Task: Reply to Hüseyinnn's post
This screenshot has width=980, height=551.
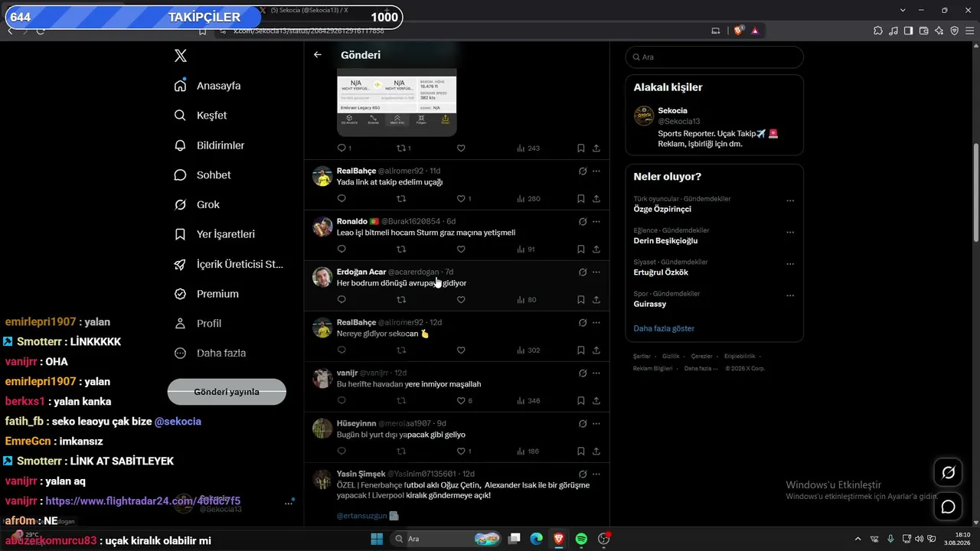Action: point(341,452)
